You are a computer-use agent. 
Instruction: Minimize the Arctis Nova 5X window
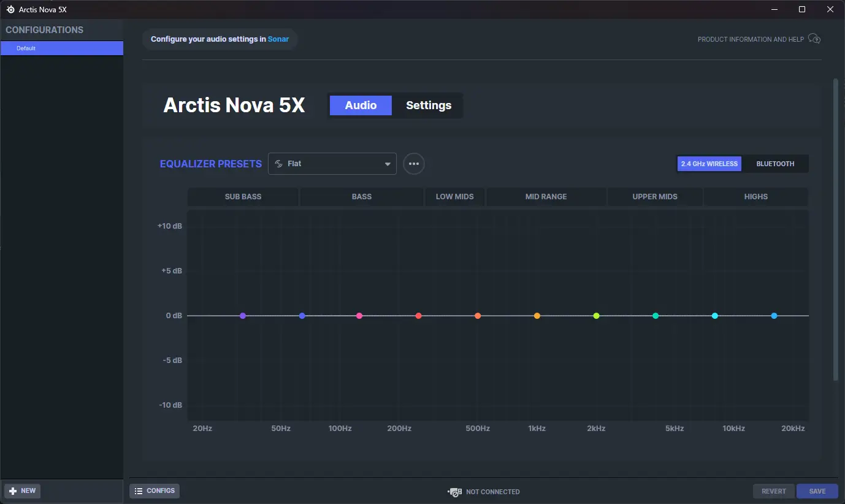click(774, 9)
